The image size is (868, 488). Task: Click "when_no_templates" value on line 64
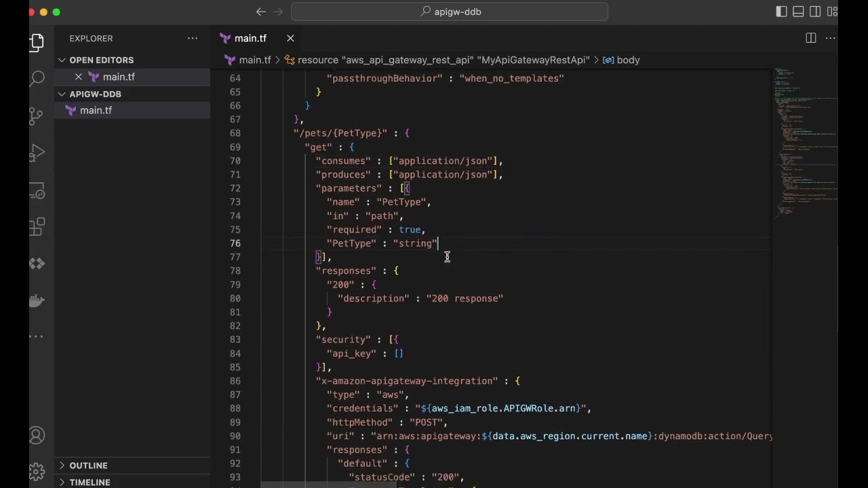click(x=512, y=78)
